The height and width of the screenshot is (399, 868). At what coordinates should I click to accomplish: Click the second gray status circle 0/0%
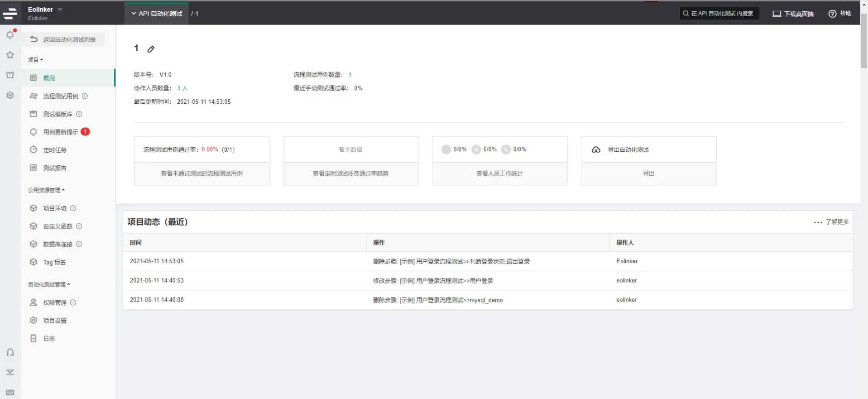pos(476,149)
